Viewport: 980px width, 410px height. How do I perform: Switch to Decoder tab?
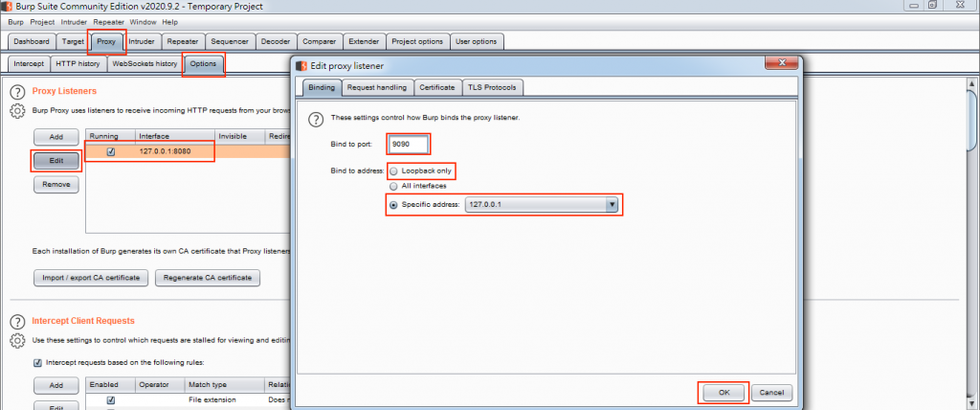pyautogui.click(x=276, y=42)
